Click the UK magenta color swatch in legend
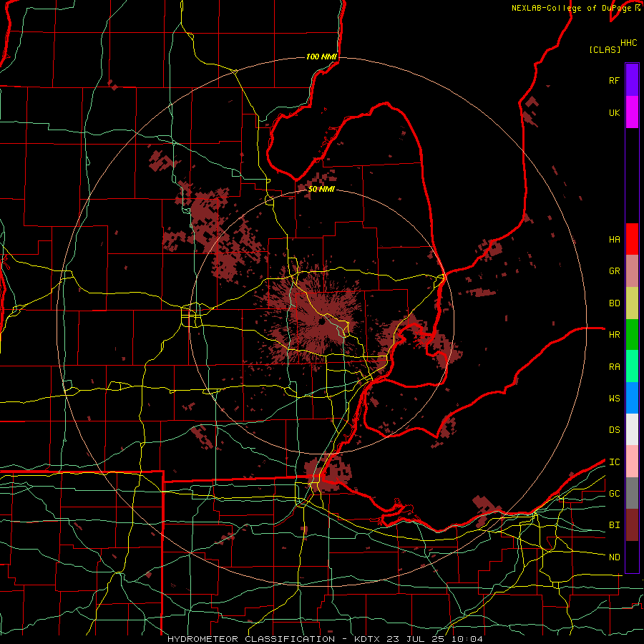The height and width of the screenshot is (644, 644). click(632, 112)
